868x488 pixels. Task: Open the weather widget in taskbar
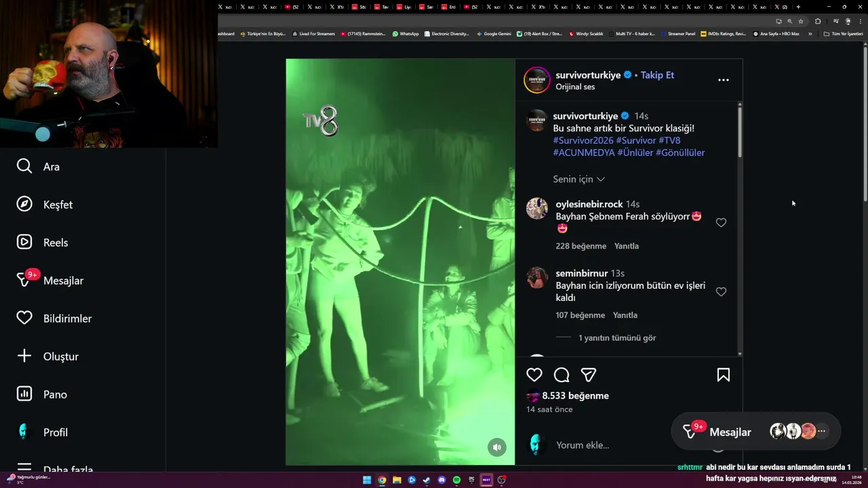(28, 479)
